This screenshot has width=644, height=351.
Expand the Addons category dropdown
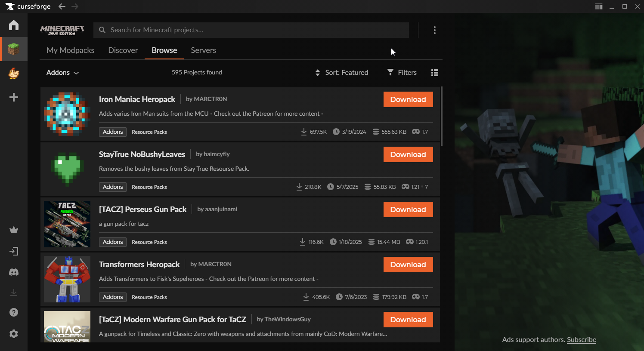[x=63, y=73]
